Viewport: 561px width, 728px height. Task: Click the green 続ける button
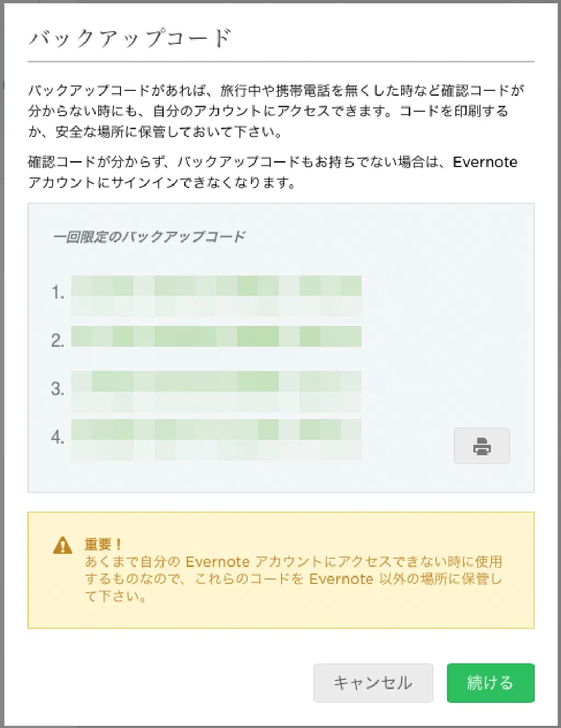[490, 683]
